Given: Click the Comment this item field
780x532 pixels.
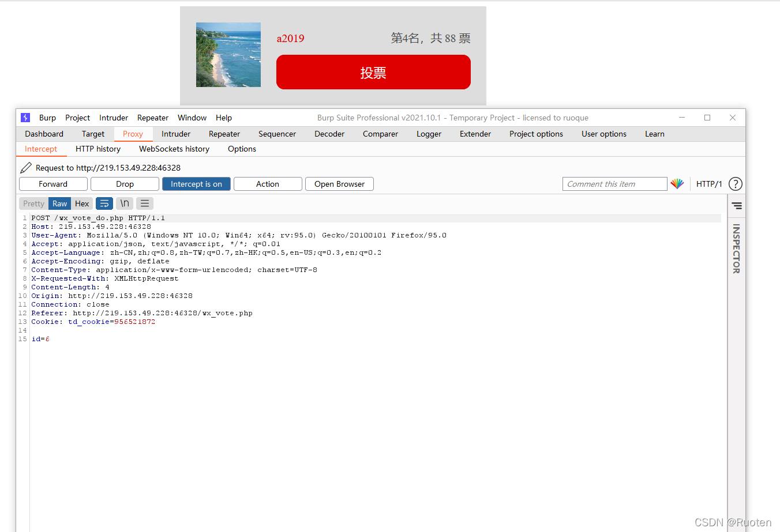Looking at the screenshot, I should click(615, 184).
